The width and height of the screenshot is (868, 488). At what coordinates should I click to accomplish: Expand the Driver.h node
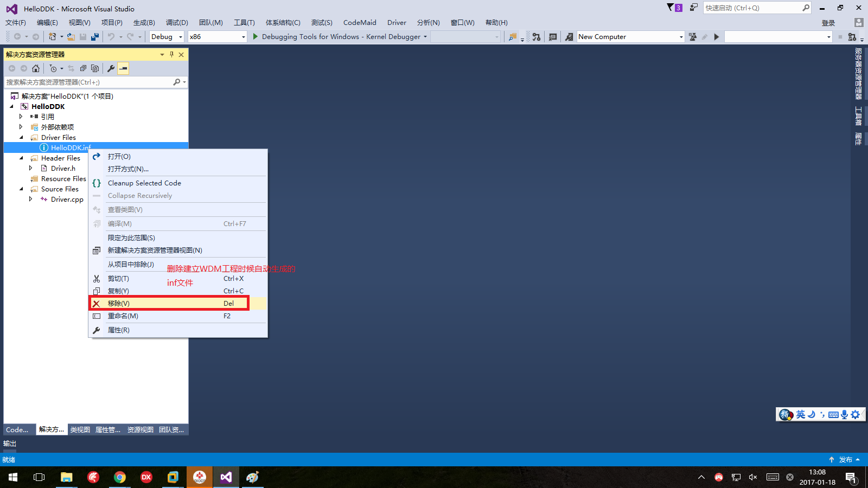31,168
